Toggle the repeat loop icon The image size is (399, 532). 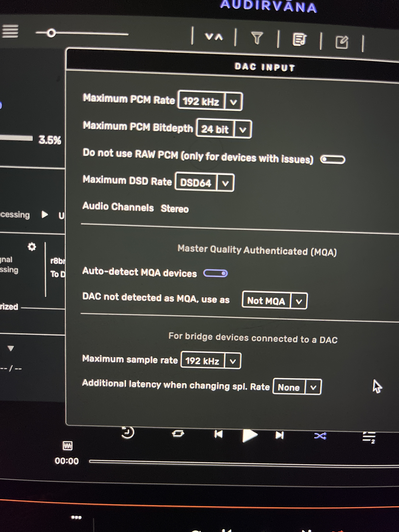(178, 433)
